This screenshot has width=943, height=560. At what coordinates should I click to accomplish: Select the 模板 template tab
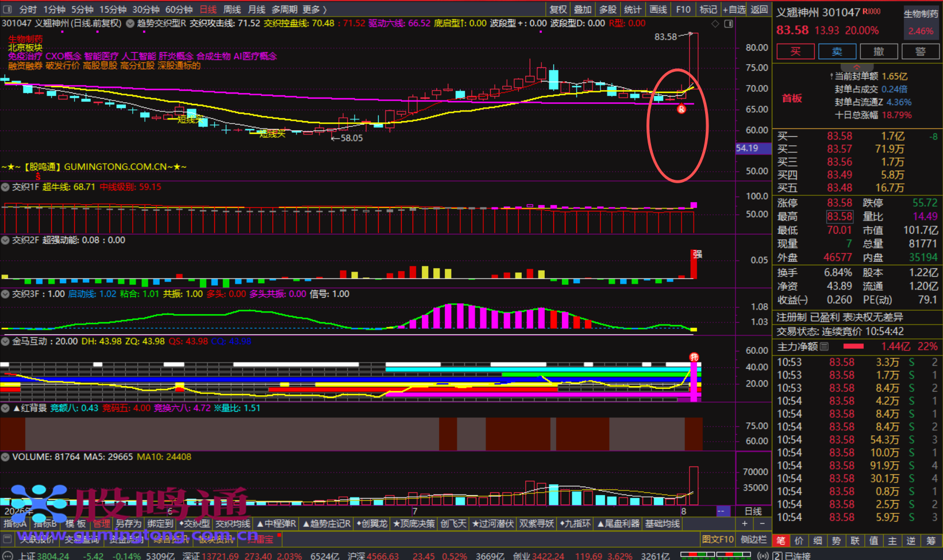pos(75,524)
